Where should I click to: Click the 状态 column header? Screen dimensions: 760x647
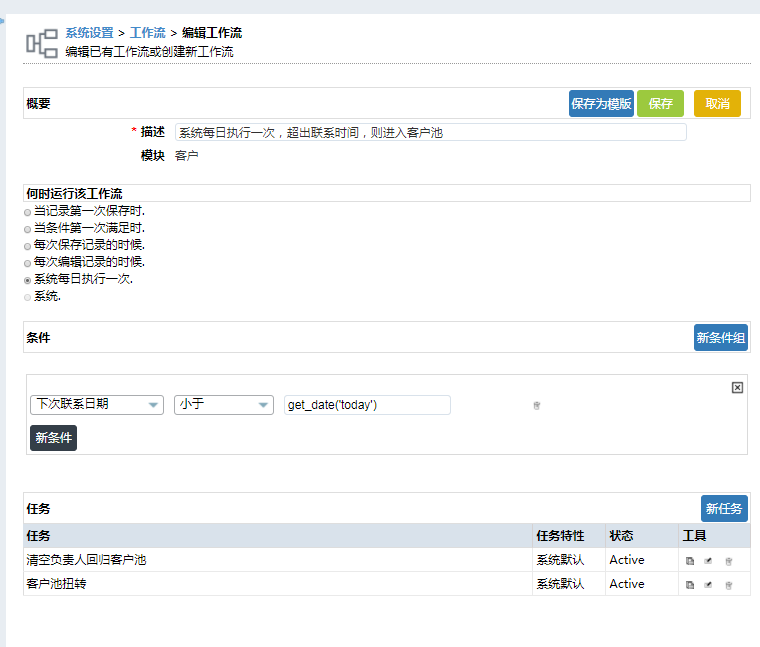point(621,536)
